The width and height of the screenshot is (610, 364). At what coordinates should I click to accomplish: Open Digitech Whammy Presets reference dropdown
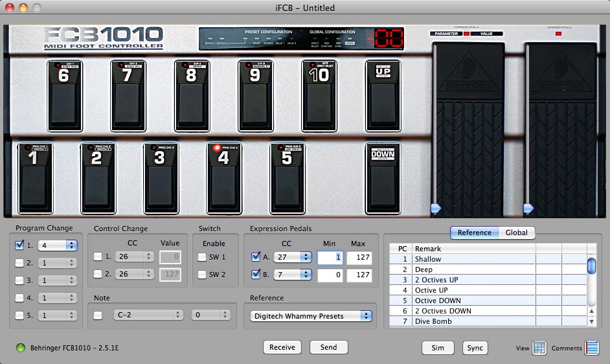[x=311, y=315]
